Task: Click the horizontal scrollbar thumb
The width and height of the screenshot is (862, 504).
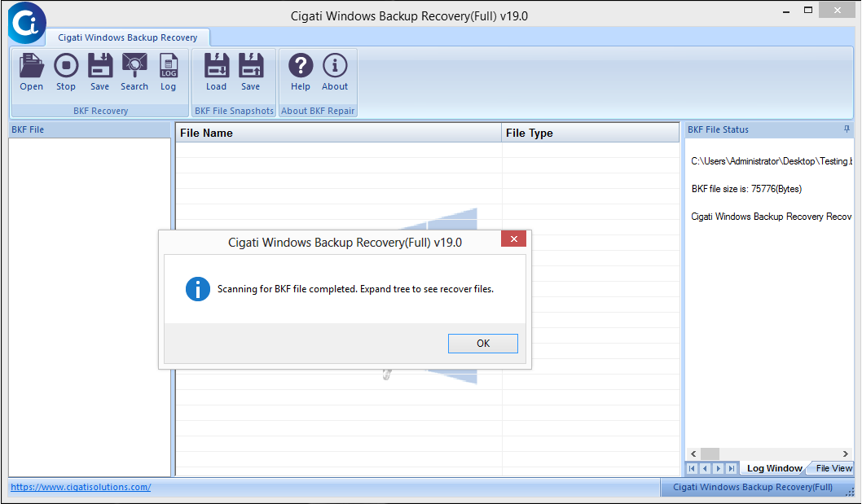Action: point(710,454)
